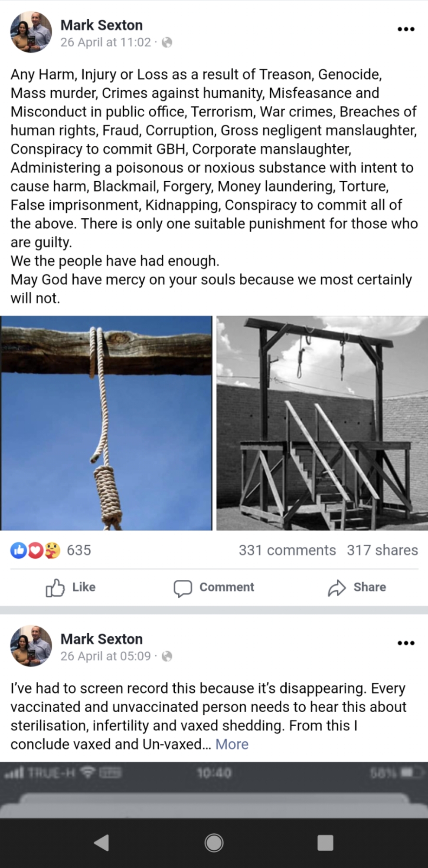Tap public globe icon on 11:02 post
Screen dimensions: 428x868
(167, 42)
